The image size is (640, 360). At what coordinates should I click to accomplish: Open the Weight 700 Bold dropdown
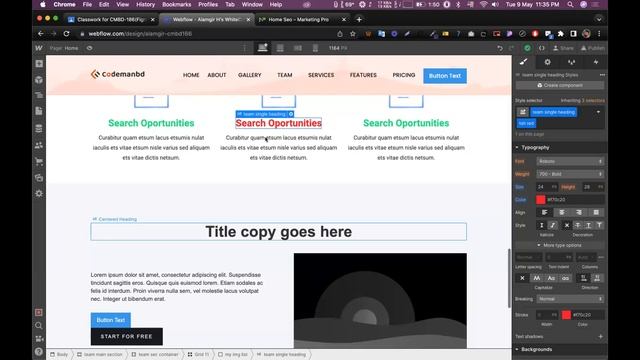570,174
